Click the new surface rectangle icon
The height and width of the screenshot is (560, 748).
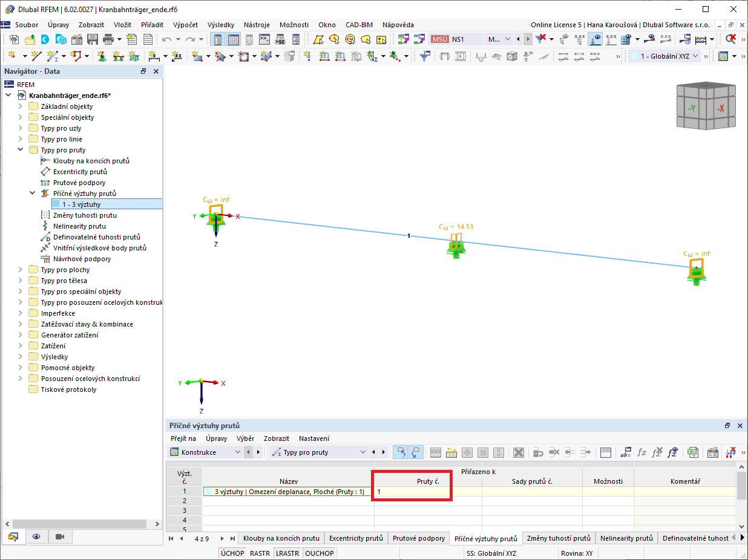pos(197,56)
